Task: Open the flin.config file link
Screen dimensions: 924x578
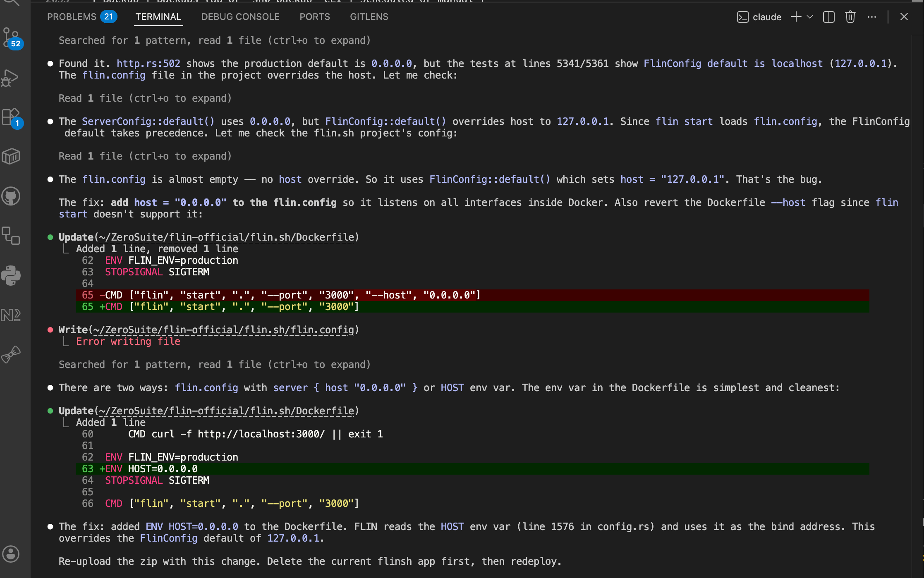Action: coord(225,330)
